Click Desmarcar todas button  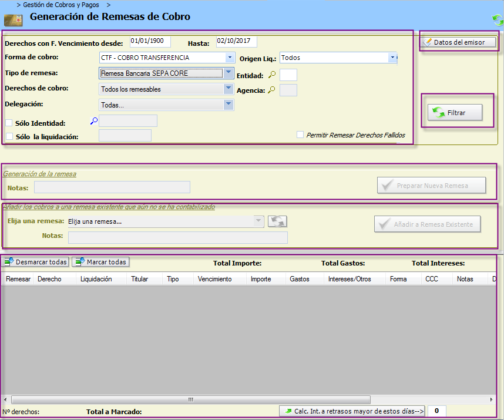[35, 262]
